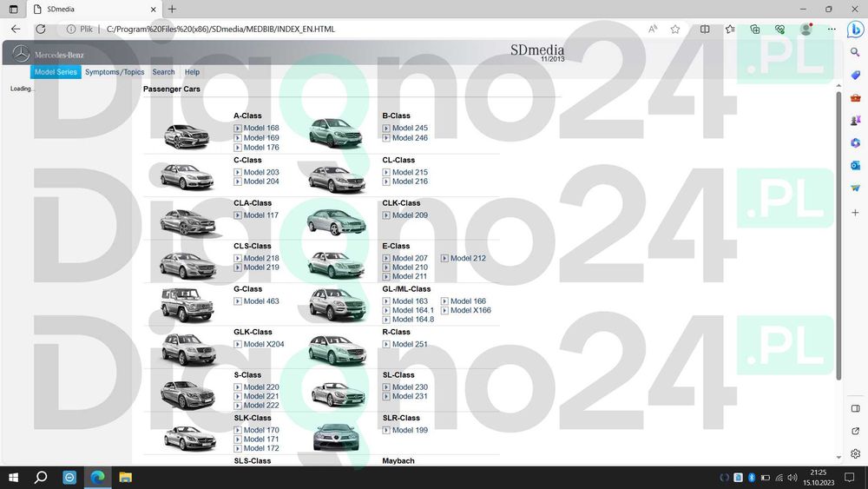Click arrow icon beside Model 246
This screenshot has width=868, height=489.
[x=386, y=138]
